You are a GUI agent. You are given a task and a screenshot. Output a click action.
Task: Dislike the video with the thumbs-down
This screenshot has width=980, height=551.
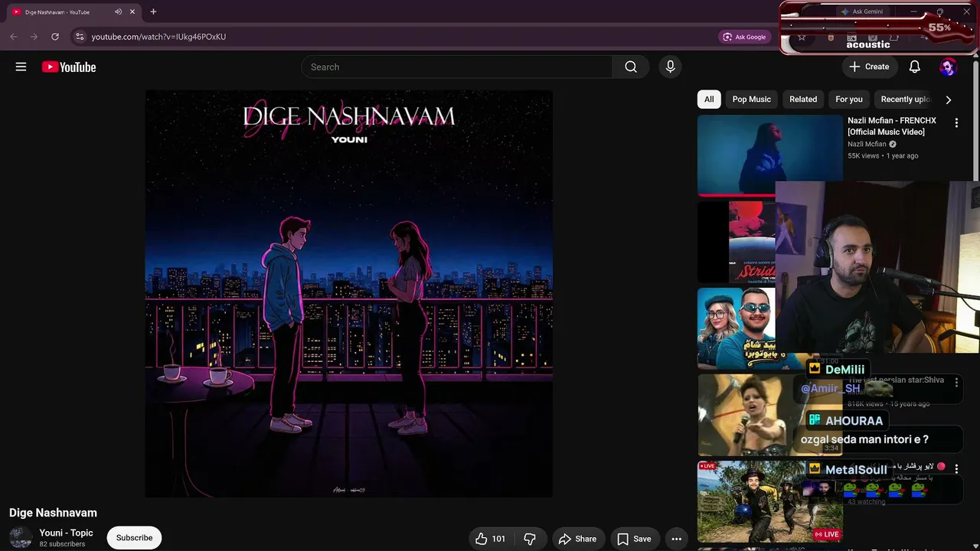(x=529, y=539)
